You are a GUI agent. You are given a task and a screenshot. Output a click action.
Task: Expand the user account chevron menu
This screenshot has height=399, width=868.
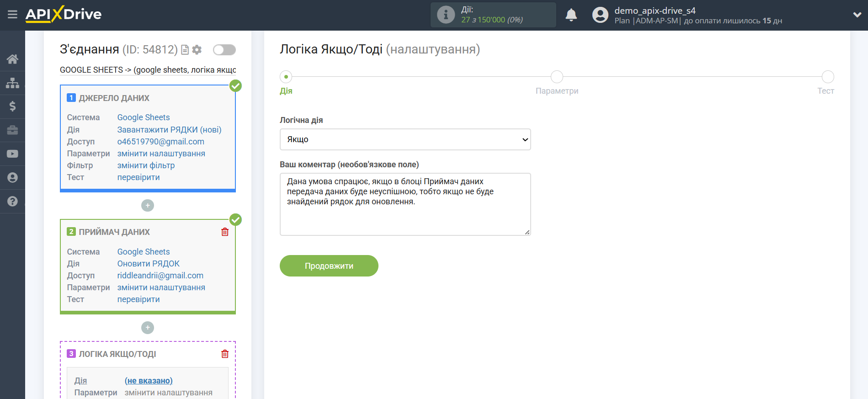pyautogui.click(x=857, y=15)
